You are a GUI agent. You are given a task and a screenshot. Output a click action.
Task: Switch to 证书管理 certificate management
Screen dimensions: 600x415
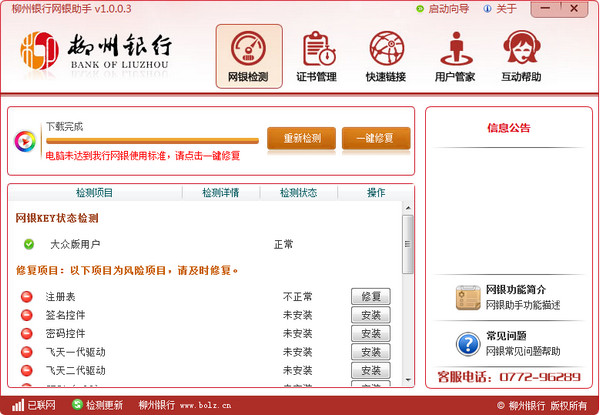[x=316, y=56]
